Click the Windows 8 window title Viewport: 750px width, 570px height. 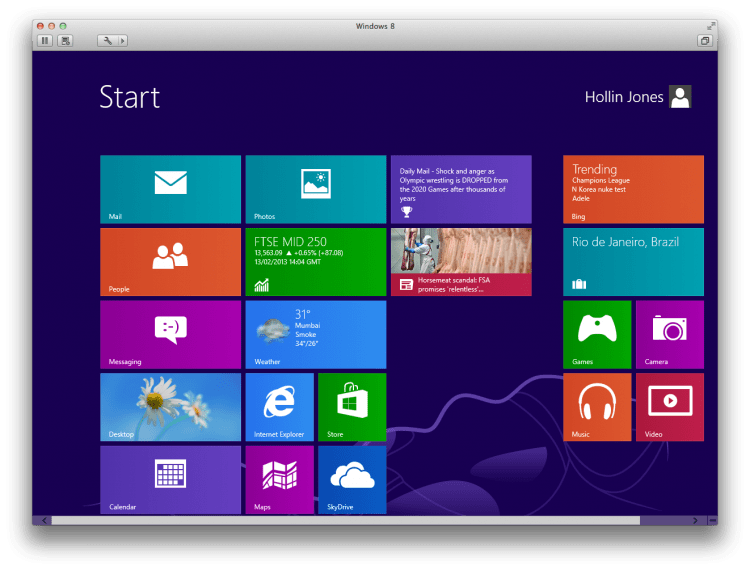coord(375,26)
